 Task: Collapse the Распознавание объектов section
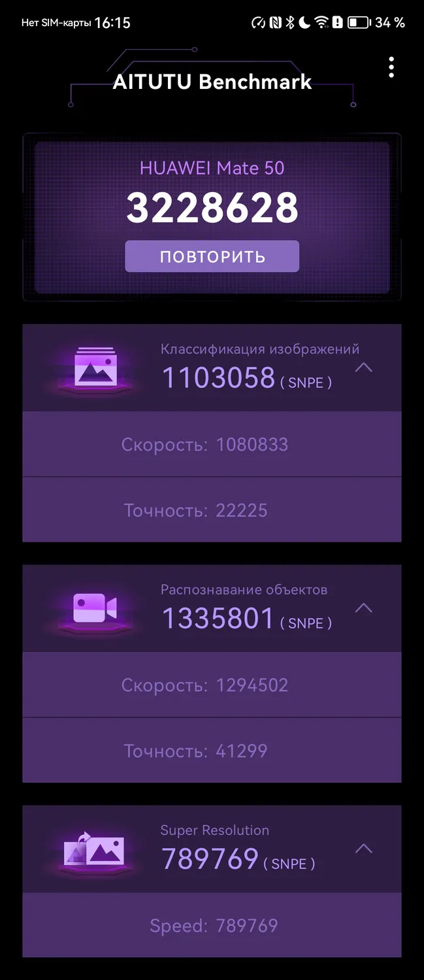[x=363, y=608]
